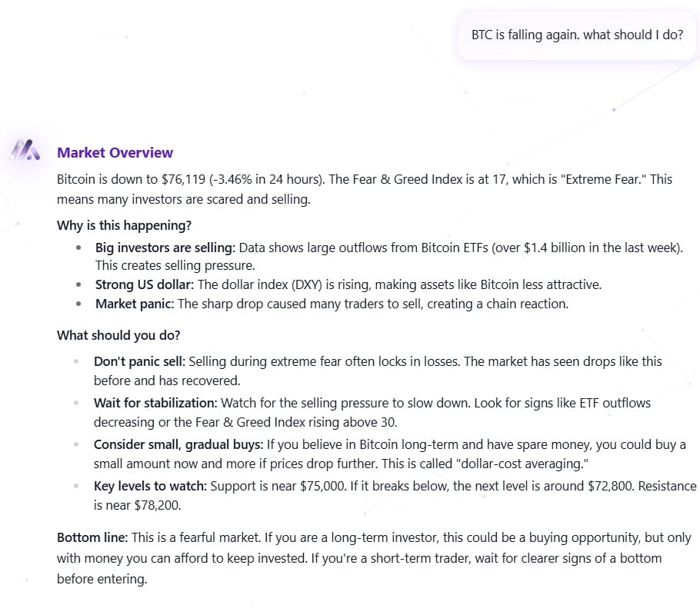Select the Market Overview heading

[x=115, y=152]
